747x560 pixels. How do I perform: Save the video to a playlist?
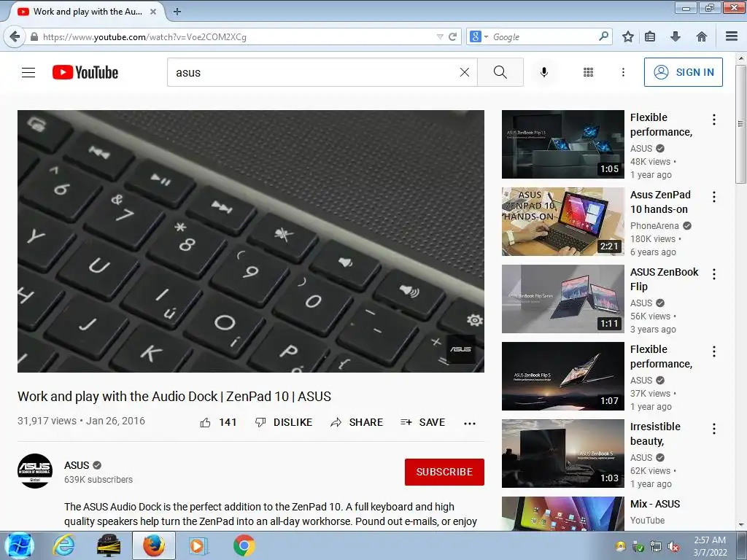[422, 422]
